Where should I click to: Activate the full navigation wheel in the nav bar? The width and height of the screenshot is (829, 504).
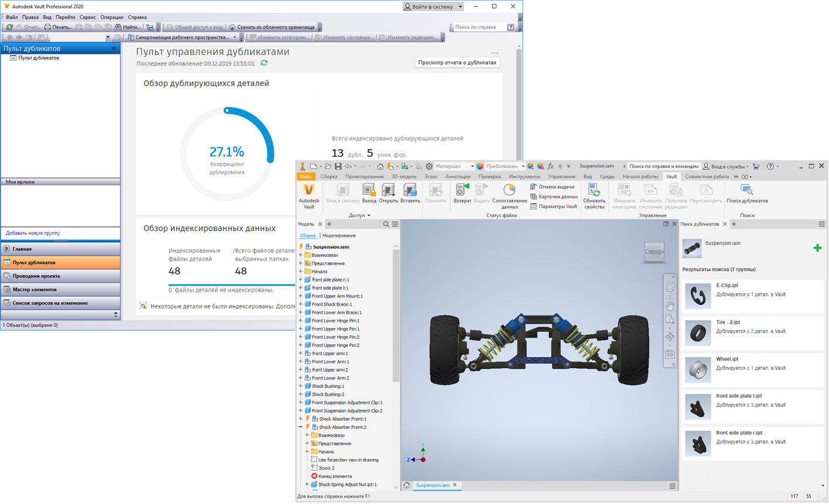(670, 287)
